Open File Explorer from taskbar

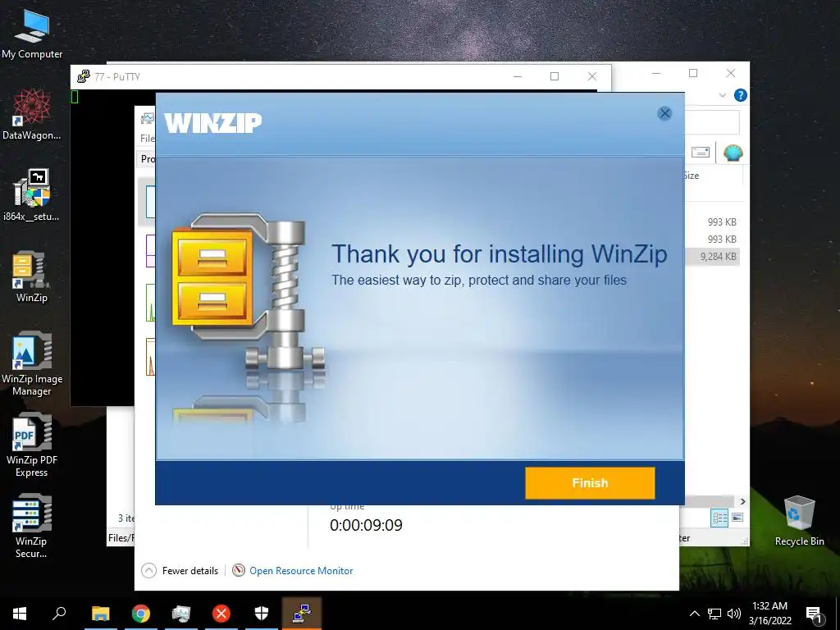100,614
